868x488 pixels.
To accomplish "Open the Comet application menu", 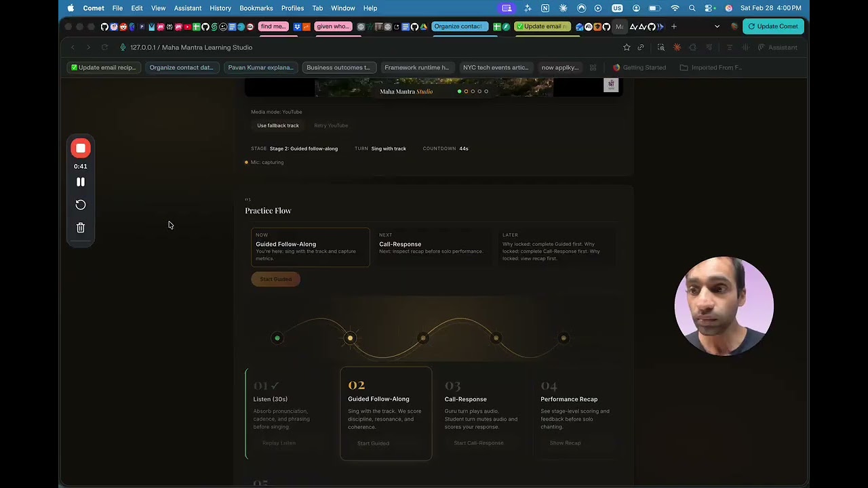I will 94,8.
